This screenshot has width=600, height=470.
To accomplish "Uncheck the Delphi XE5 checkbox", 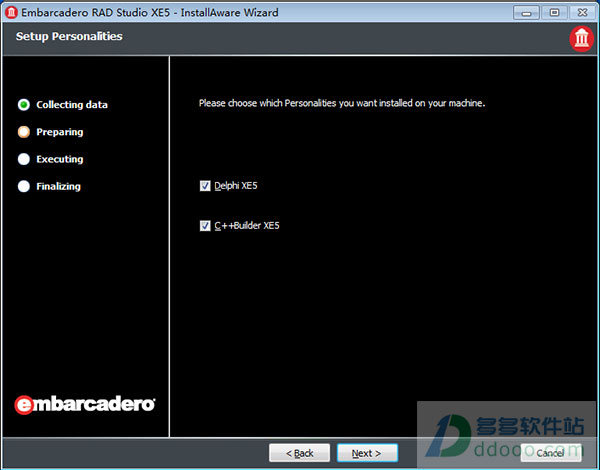I will click(x=205, y=186).
